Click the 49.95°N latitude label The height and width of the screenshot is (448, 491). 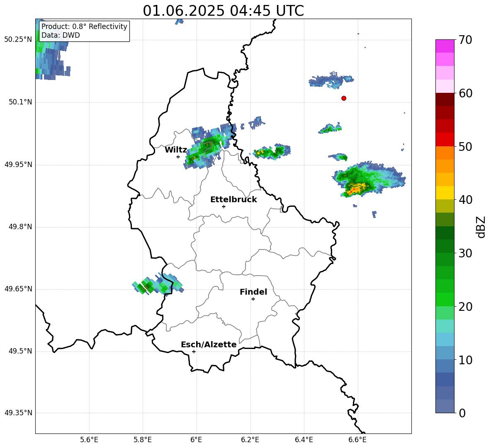pyautogui.click(x=18, y=165)
